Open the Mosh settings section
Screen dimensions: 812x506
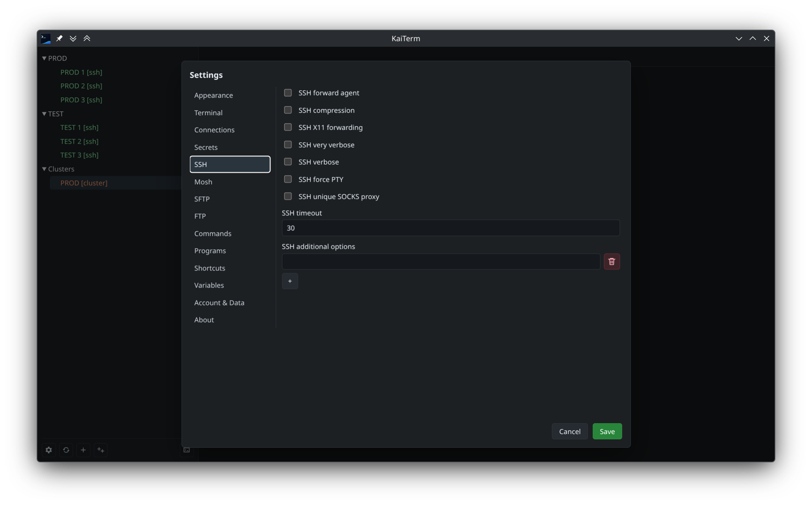(x=230, y=181)
